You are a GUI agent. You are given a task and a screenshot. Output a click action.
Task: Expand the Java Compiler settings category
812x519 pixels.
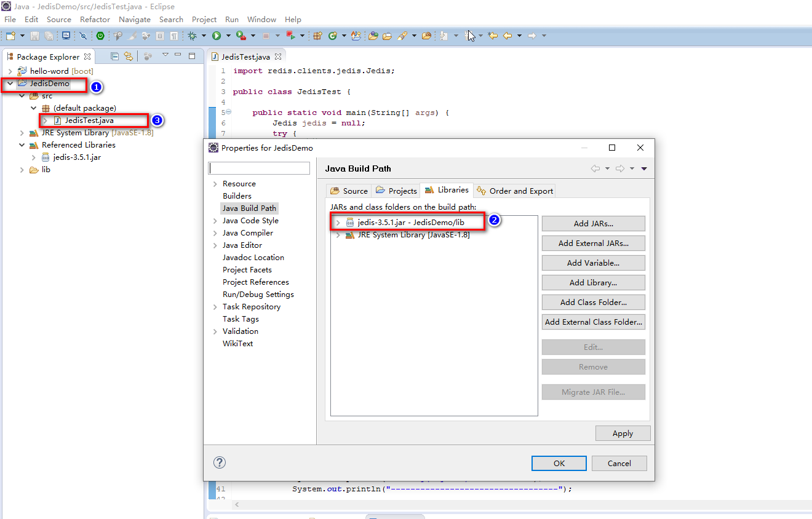click(215, 232)
